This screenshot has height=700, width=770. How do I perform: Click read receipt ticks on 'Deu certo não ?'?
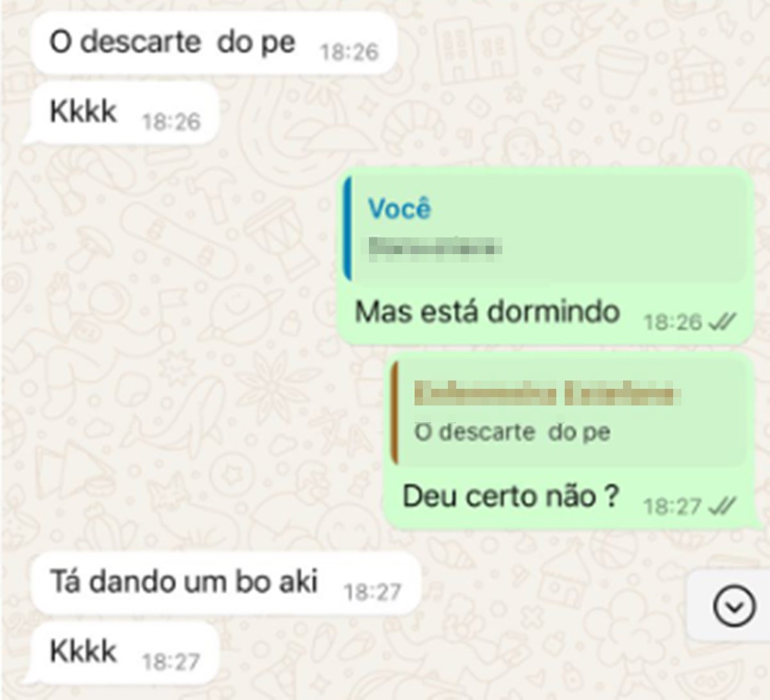pyautogui.click(x=722, y=506)
